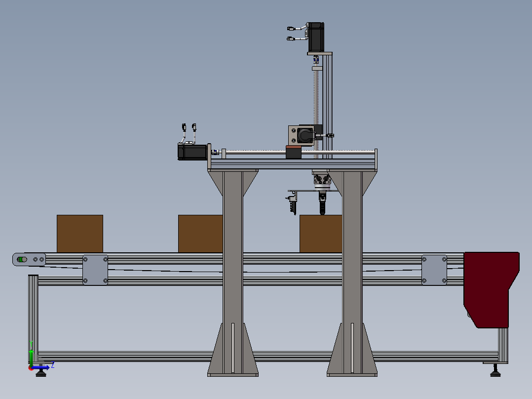Select the left gray conveyor bracket plate

(x=95, y=270)
